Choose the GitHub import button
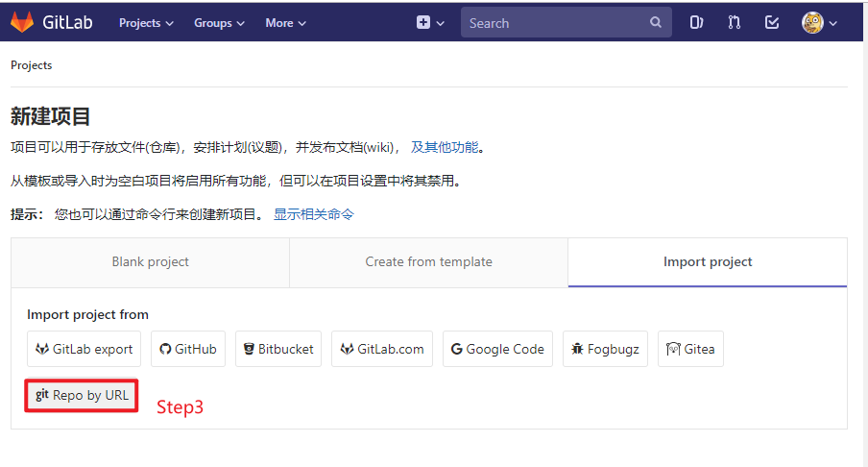This screenshot has height=467, width=868. point(188,349)
